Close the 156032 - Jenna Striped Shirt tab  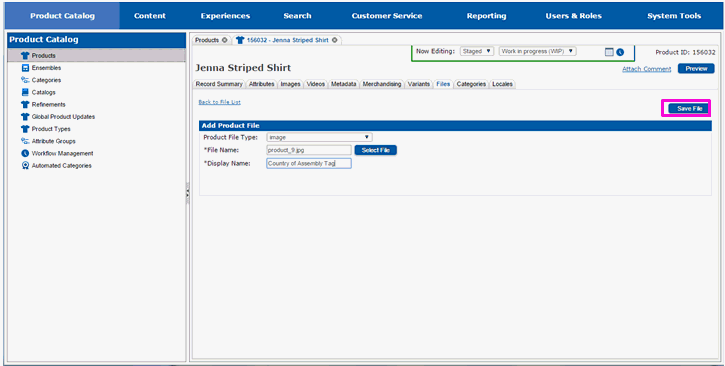[334, 40]
